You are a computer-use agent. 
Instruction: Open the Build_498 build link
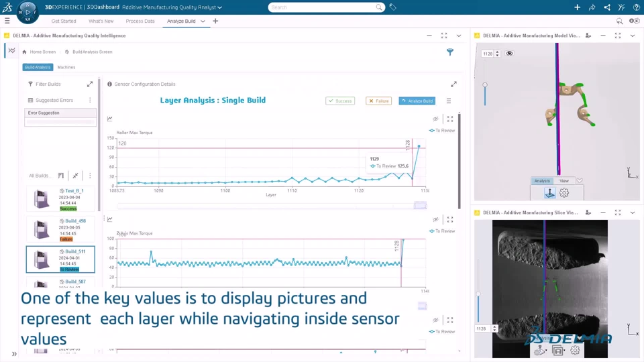click(x=76, y=221)
